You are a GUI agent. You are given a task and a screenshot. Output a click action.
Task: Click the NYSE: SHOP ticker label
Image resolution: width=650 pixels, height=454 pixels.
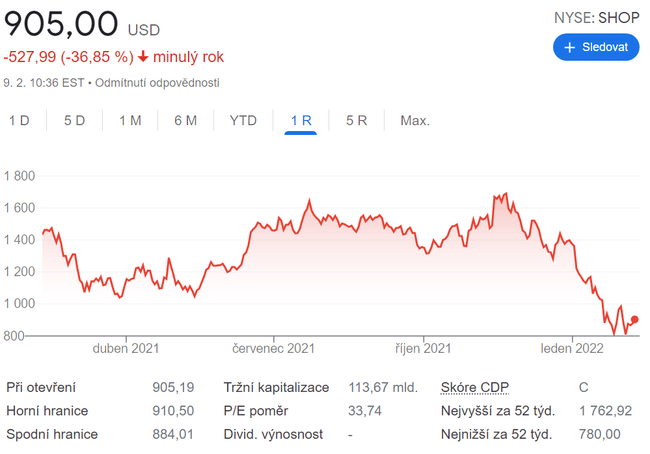[596, 18]
